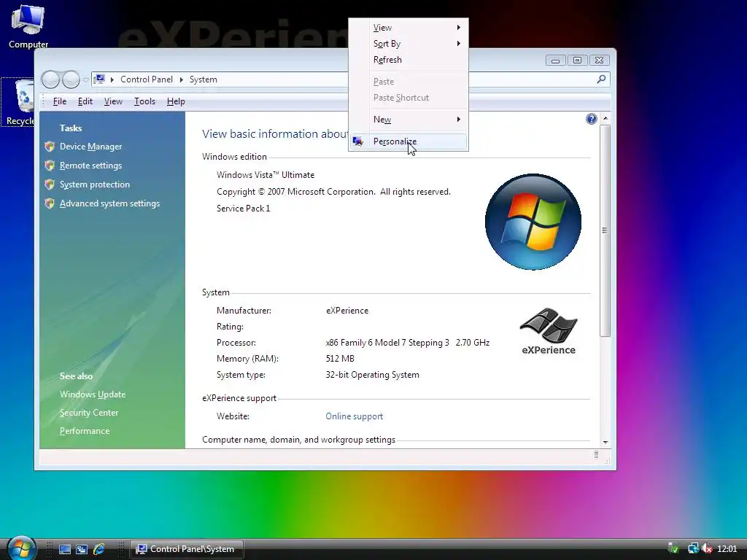The image size is (747, 560).
Task: Expand Sort By submenu in context menu
Action: tap(409, 44)
